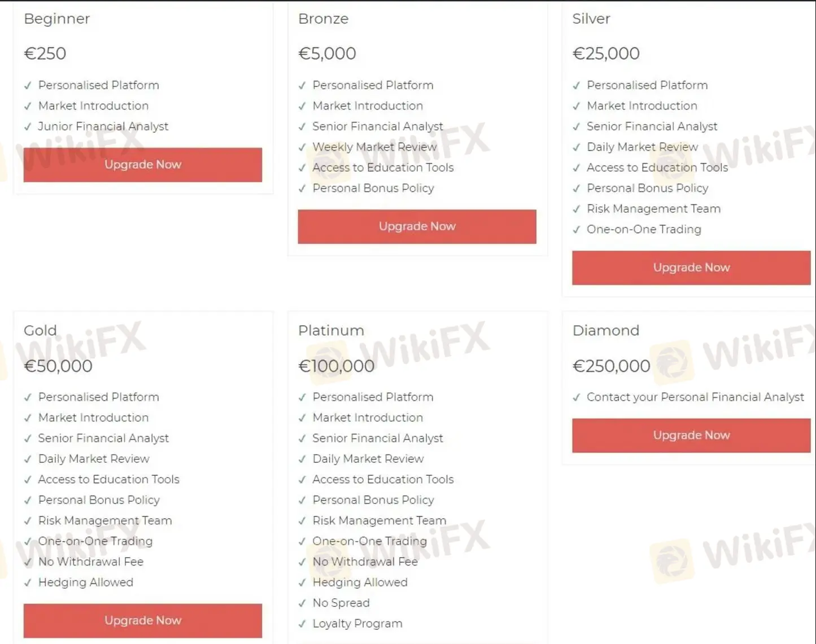Click the checkmark next to Hedging Allowed in Gold

click(x=28, y=582)
